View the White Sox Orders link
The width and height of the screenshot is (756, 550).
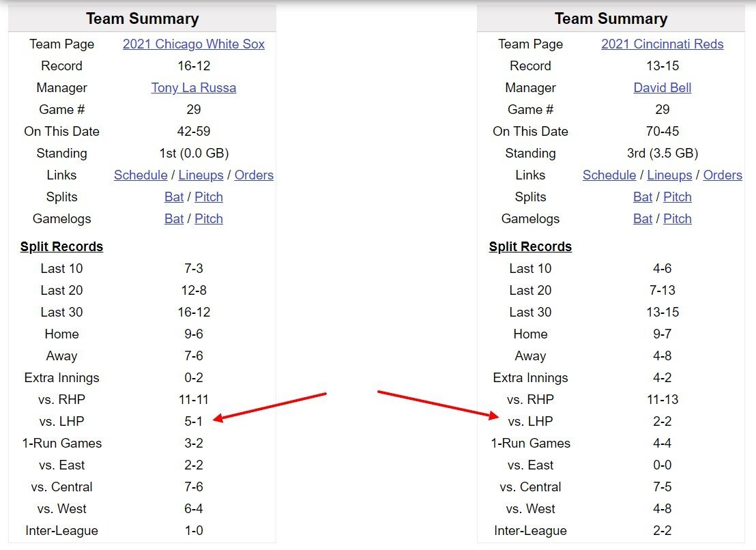point(254,175)
